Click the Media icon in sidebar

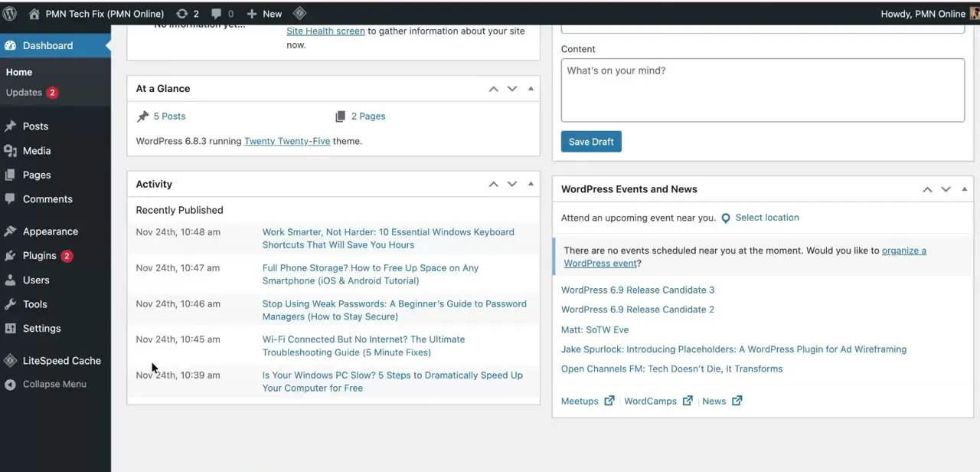coord(10,151)
